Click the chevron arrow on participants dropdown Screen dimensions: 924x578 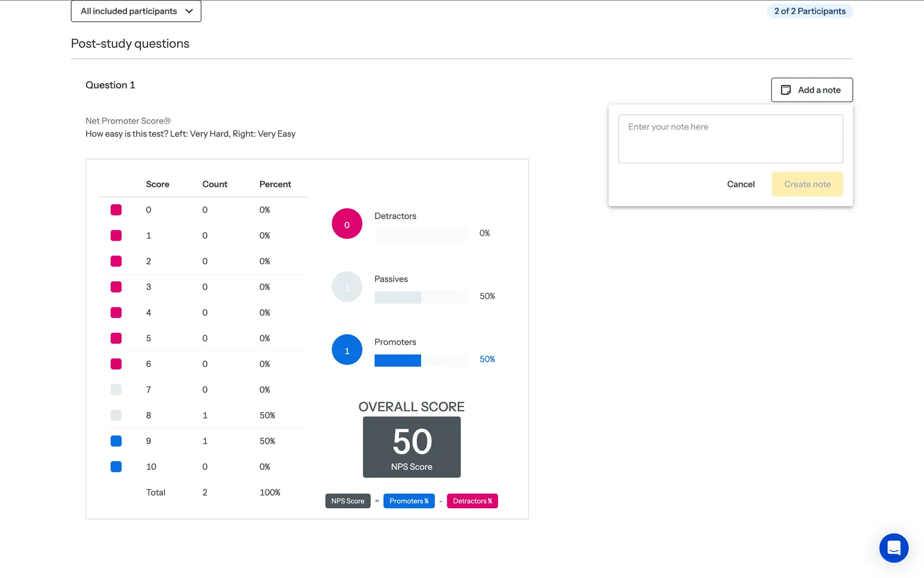pyautogui.click(x=189, y=11)
